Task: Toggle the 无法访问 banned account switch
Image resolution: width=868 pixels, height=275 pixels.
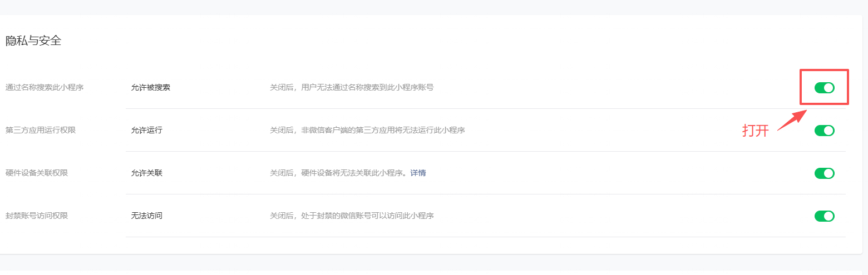Action: tap(824, 216)
